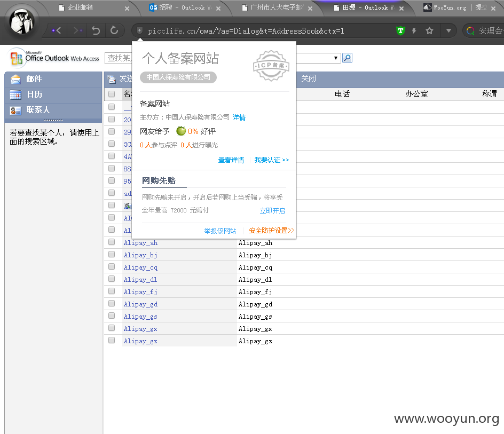504x434 pixels.
Task: Click the 网购先赔 section tab
Action: click(x=159, y=180)
